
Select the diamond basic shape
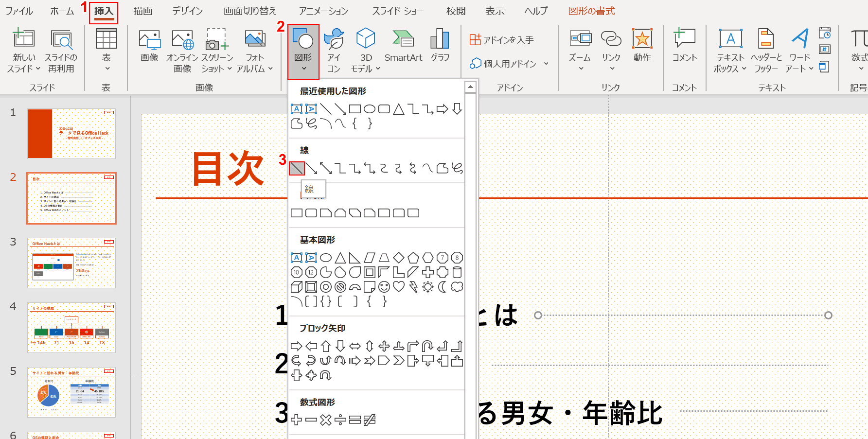[x=399, y=258]
